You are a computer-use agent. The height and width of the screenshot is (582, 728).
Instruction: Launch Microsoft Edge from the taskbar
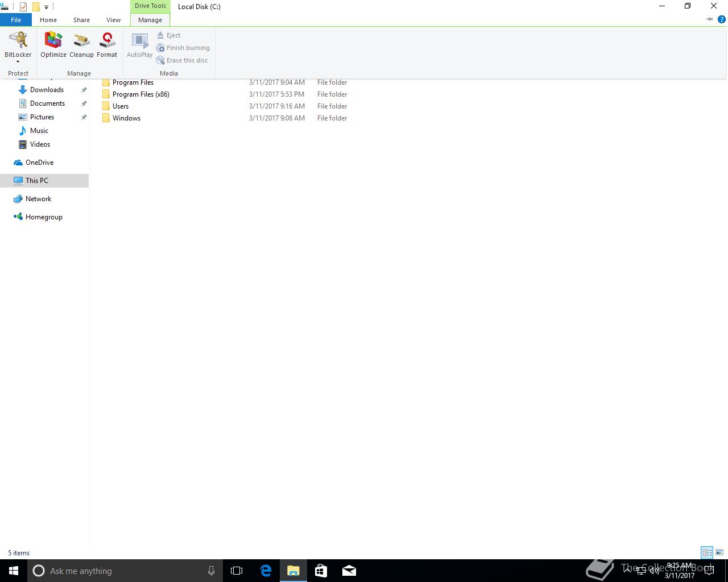click(x=266, y=571)
